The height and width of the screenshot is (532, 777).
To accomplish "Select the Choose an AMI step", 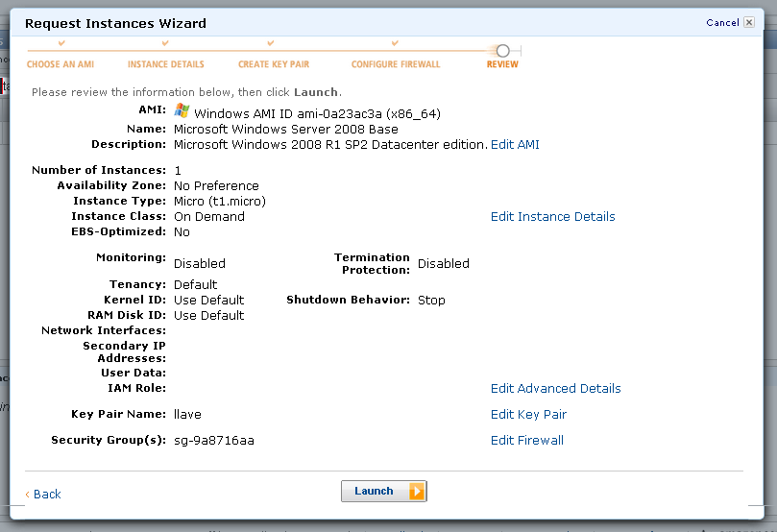I will pos(61,64).
